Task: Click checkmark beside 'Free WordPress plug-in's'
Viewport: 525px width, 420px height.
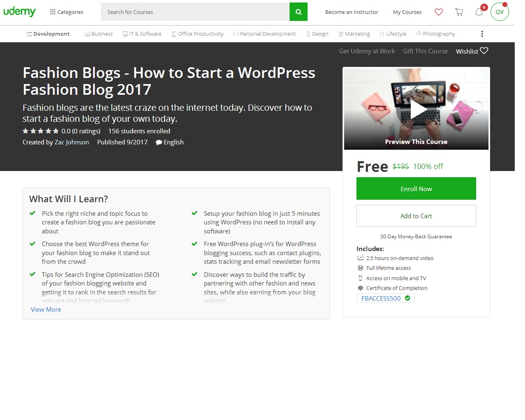Action: (x=194, y=244)
